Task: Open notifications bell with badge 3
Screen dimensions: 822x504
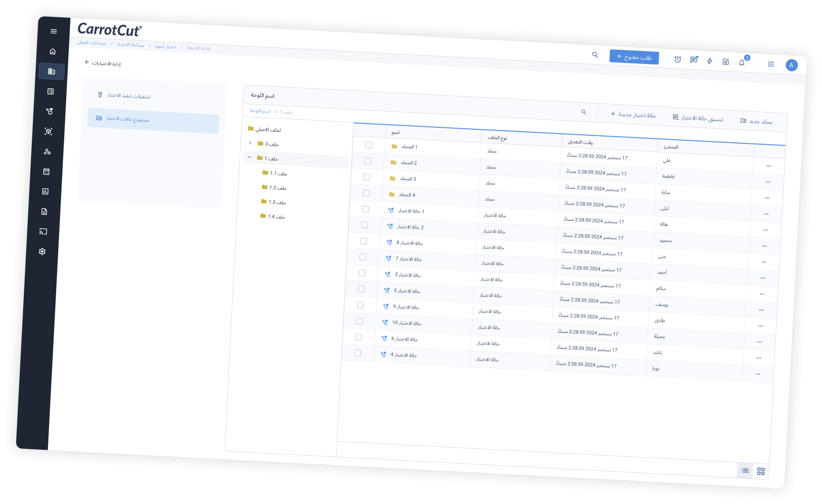Action: 742,62
